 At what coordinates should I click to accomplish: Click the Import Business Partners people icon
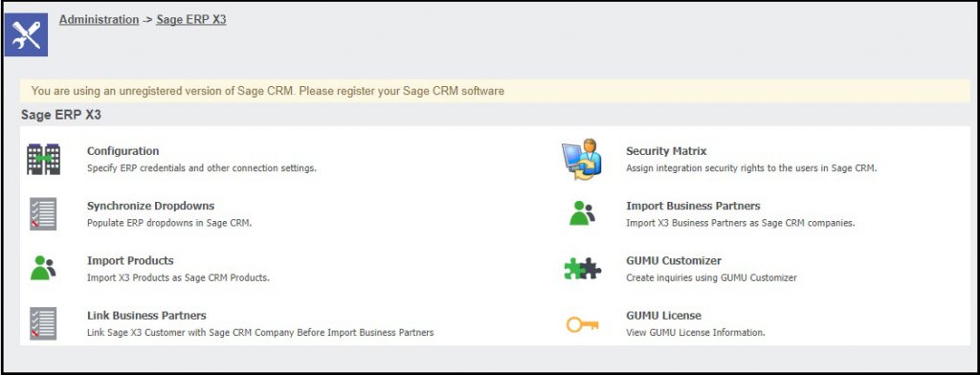(x=583, y=213)
